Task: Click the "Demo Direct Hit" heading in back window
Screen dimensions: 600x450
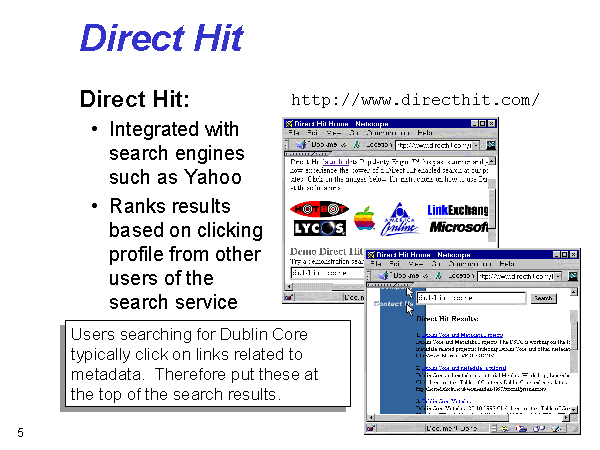Action: (x=326, y=251)
